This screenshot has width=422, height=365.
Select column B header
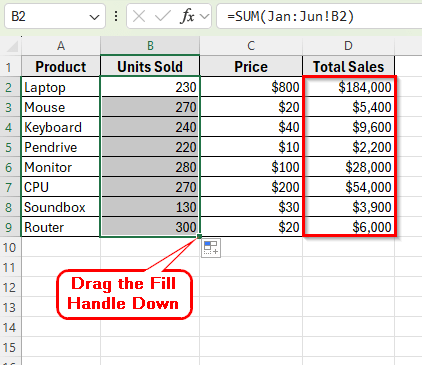coord(150,46)
